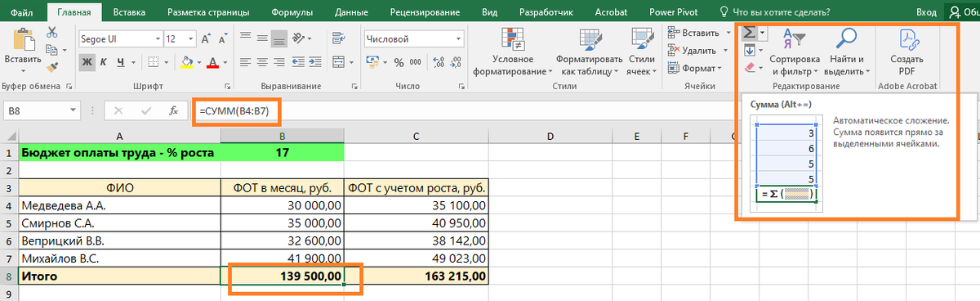Click the Copy icon
The image size is (980, 301).
pyautogui.click(x=52, y=49)
